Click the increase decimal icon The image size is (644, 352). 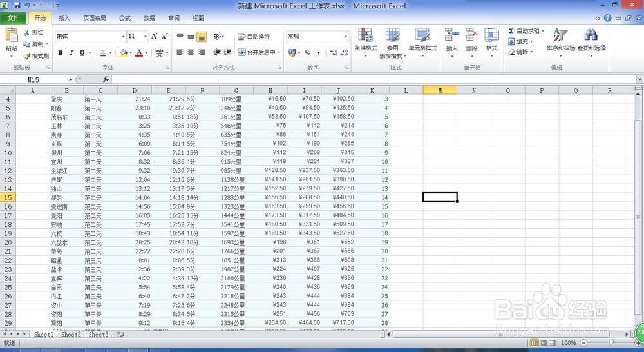point(334,53)
